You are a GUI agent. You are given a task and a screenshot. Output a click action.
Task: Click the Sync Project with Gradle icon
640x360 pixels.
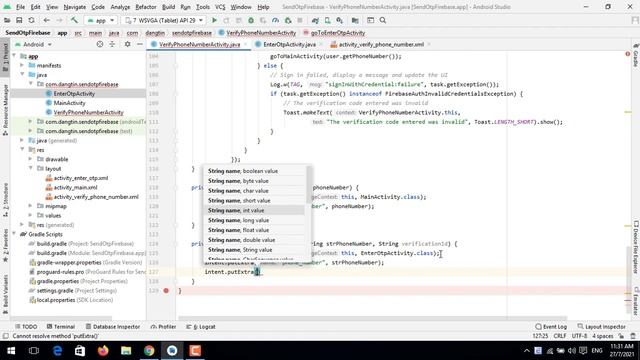pyautogui.click(x=315, y=20)
